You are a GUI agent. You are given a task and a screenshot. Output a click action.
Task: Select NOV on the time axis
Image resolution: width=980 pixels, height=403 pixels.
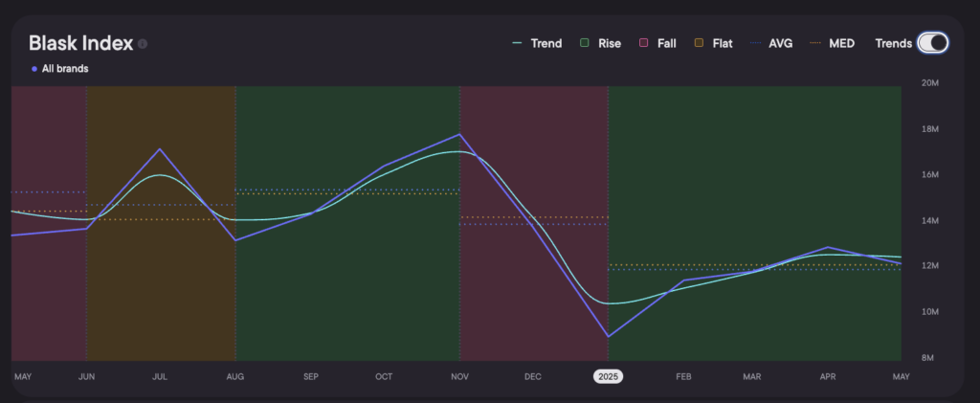tap(459, 377)
